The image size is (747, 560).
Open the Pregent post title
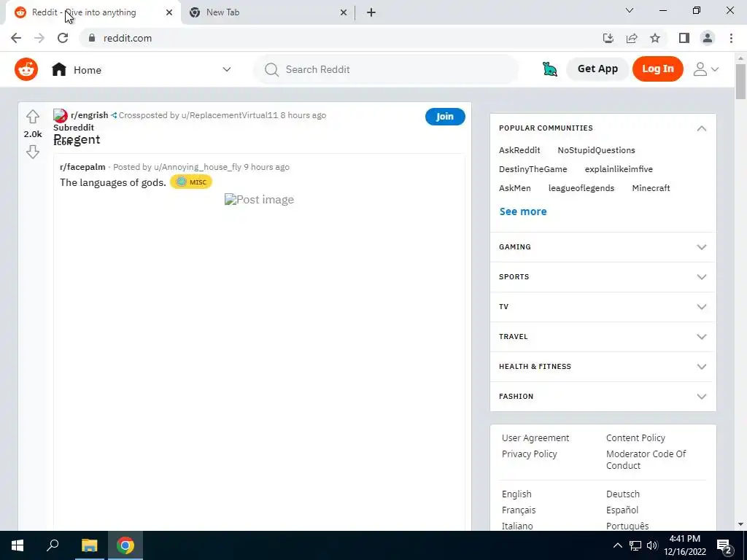77,139
